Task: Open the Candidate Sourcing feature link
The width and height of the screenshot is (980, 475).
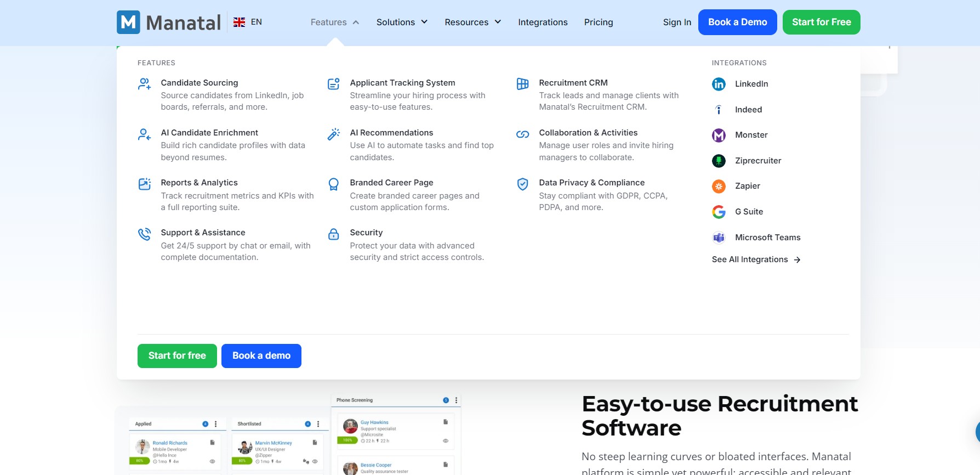Action: (x=200, y=83)
